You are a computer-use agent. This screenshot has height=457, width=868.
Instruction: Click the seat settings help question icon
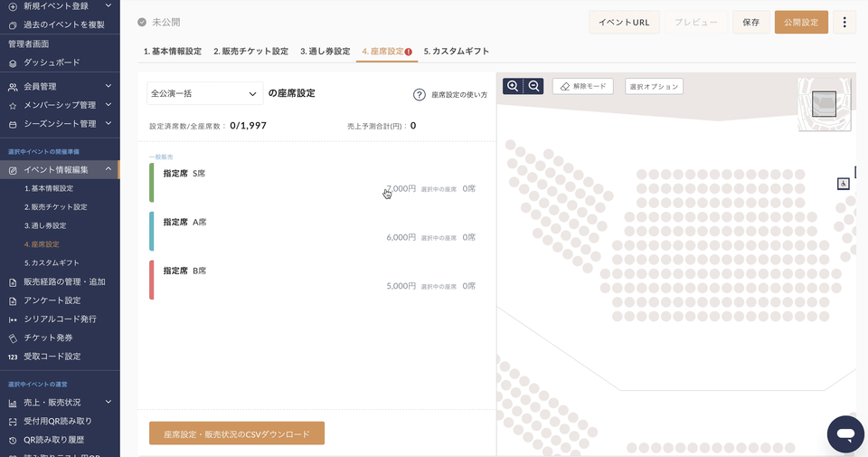pyautogui.click(x=420, y=95)
